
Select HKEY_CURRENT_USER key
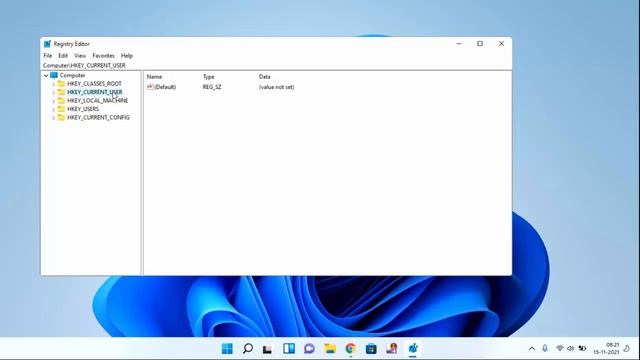click(x=95, y=92)
